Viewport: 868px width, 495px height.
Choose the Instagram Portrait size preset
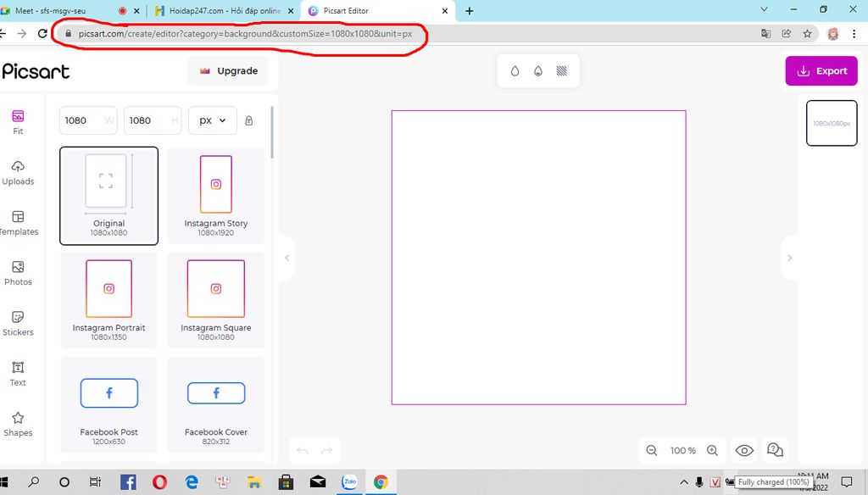[x=109, y=300]
